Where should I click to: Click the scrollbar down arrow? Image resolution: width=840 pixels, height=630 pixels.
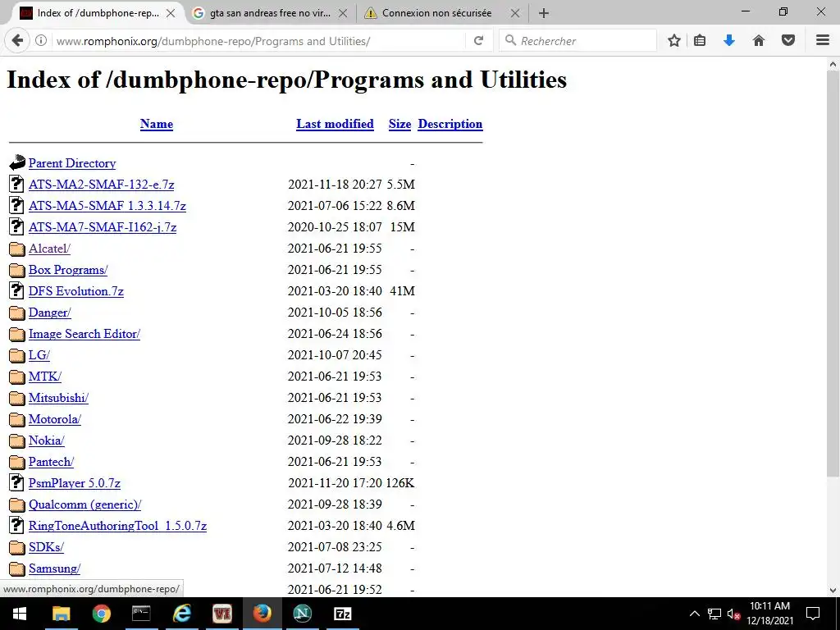(x=833, y=591)
